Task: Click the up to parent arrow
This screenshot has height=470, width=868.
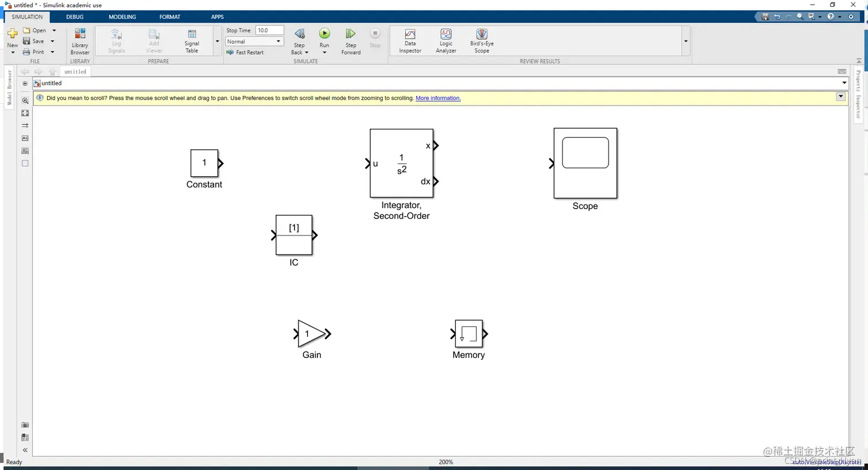Action: [52, 72]
